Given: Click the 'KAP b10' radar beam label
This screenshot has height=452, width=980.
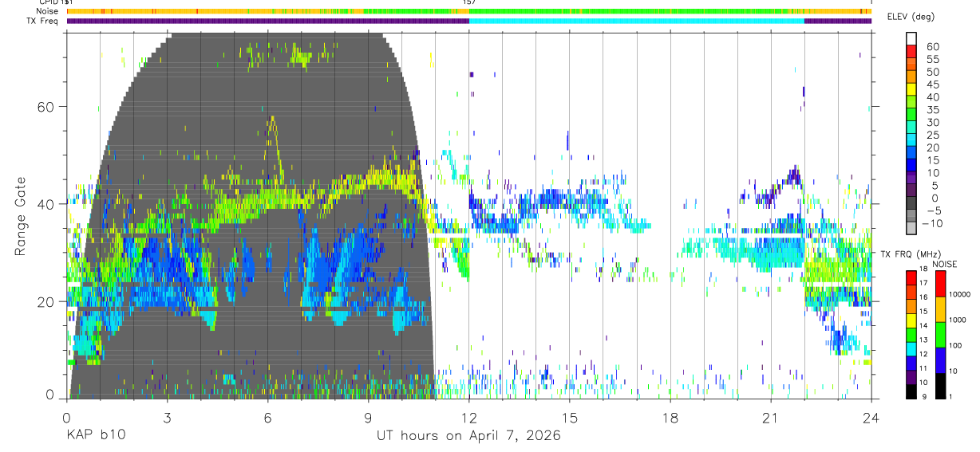Looking at the screenshot, I should pos(95,436).
